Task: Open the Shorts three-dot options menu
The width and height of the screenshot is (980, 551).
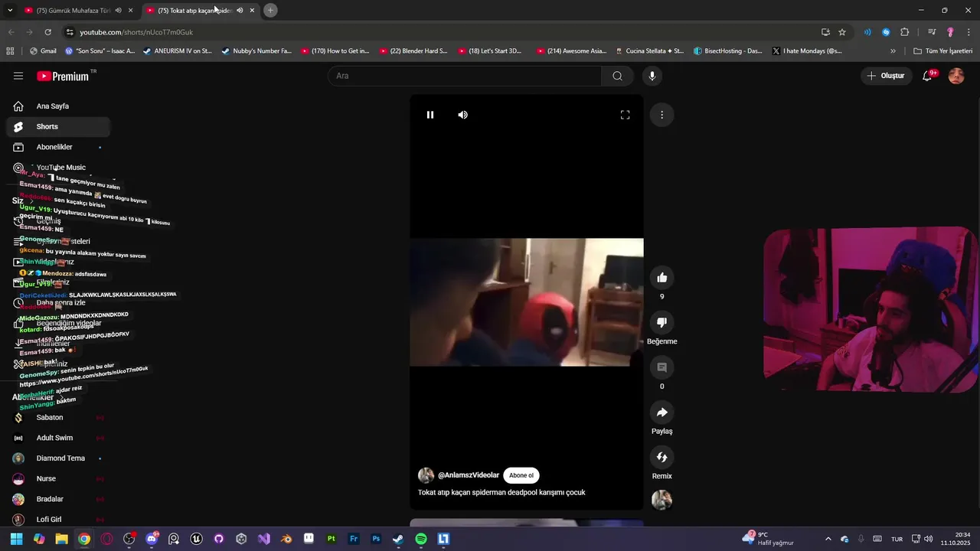Action: (661, 115)
